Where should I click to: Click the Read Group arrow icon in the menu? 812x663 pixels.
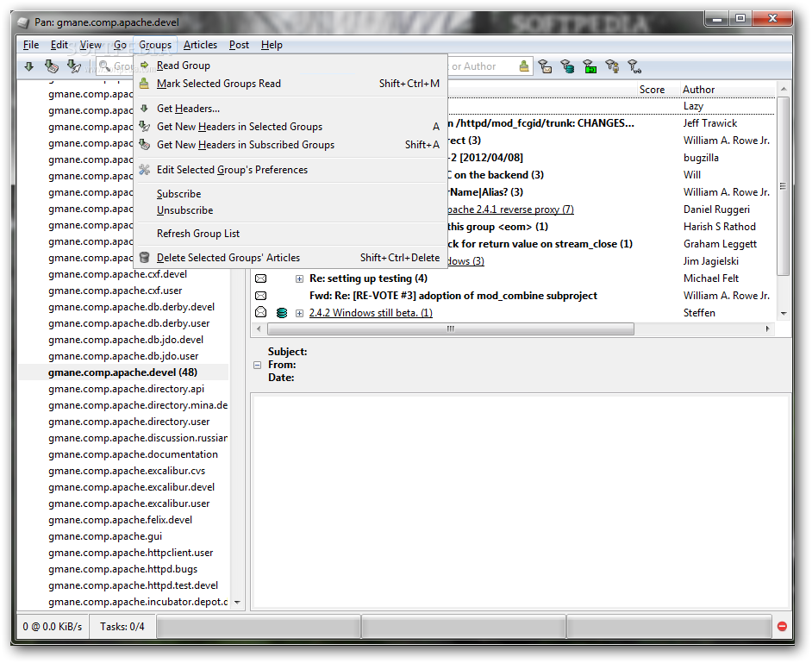[145, 66]
